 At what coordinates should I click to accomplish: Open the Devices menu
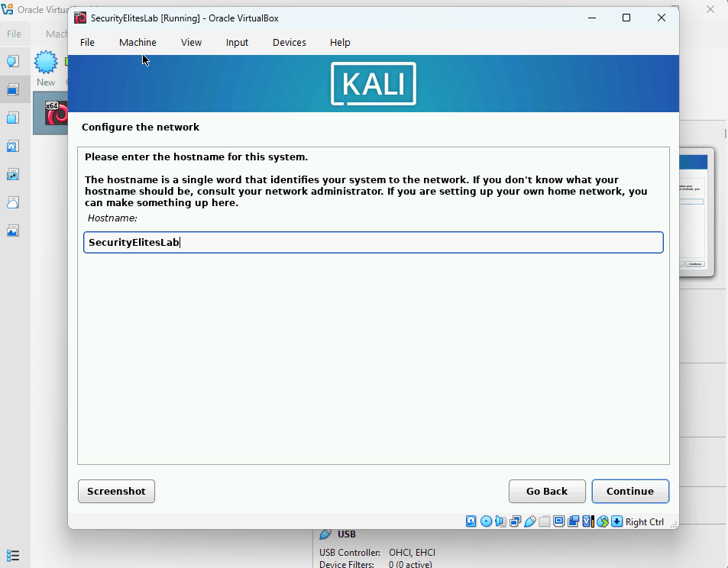click(x=289, y=42)
